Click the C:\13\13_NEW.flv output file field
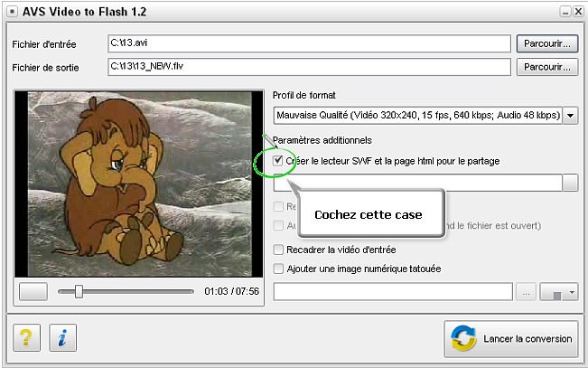The width and height of the screenshot is (588, 368). click(x=309, y=67)
